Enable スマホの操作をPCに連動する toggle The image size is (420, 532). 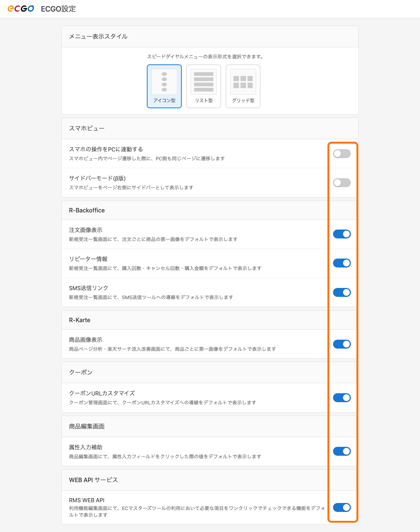tap(342, 154)
